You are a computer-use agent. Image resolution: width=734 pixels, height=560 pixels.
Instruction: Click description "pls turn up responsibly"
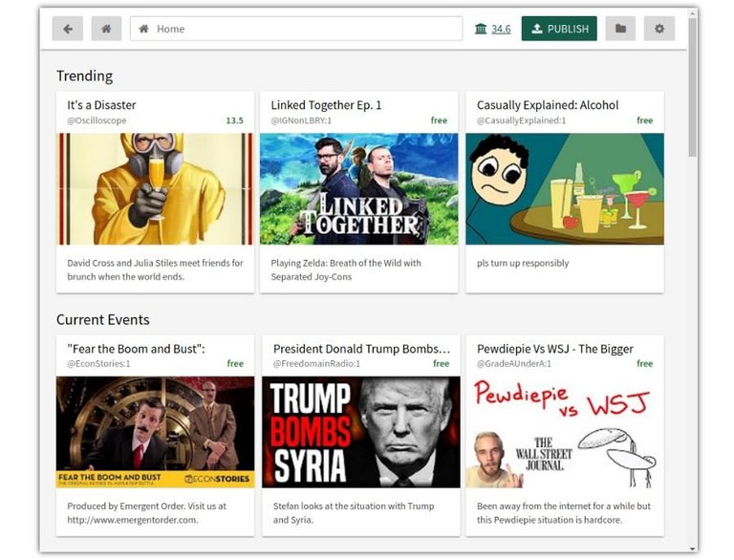point(523,263)
